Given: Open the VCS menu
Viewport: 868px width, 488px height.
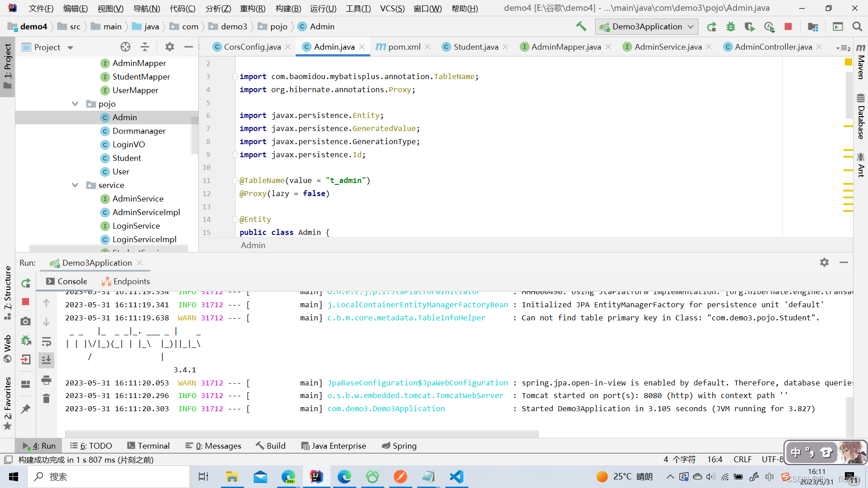Looking at the screenshot, I should click(x=392, y=8).
